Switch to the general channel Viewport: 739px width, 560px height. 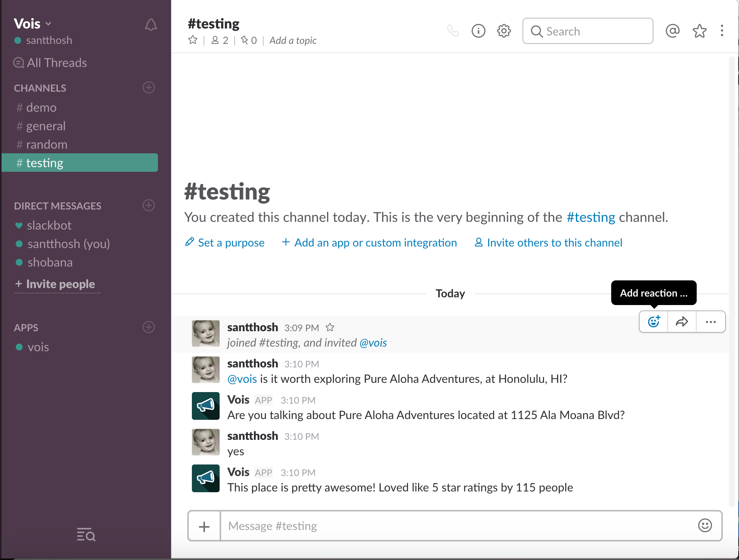pyautogui.click(x=80, y=126)
